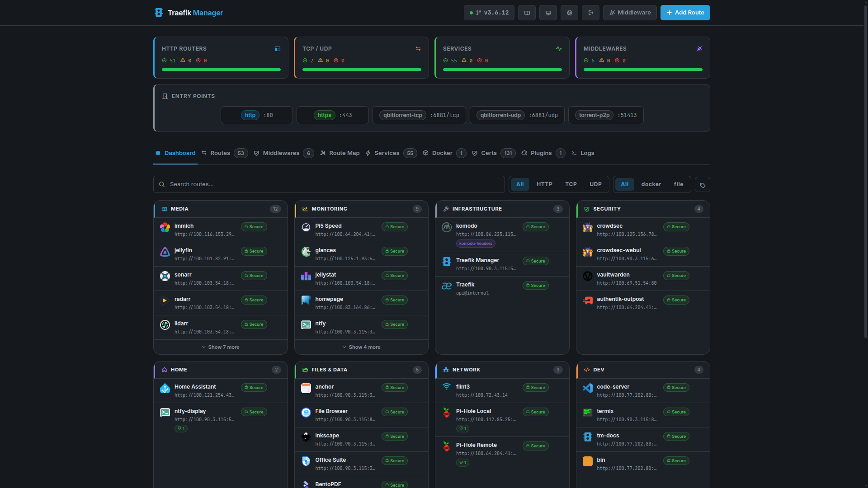The height and width of the screenshot is (488, 868).
Task: Expand Show 4 more under MONITORING
Action: 361,347
